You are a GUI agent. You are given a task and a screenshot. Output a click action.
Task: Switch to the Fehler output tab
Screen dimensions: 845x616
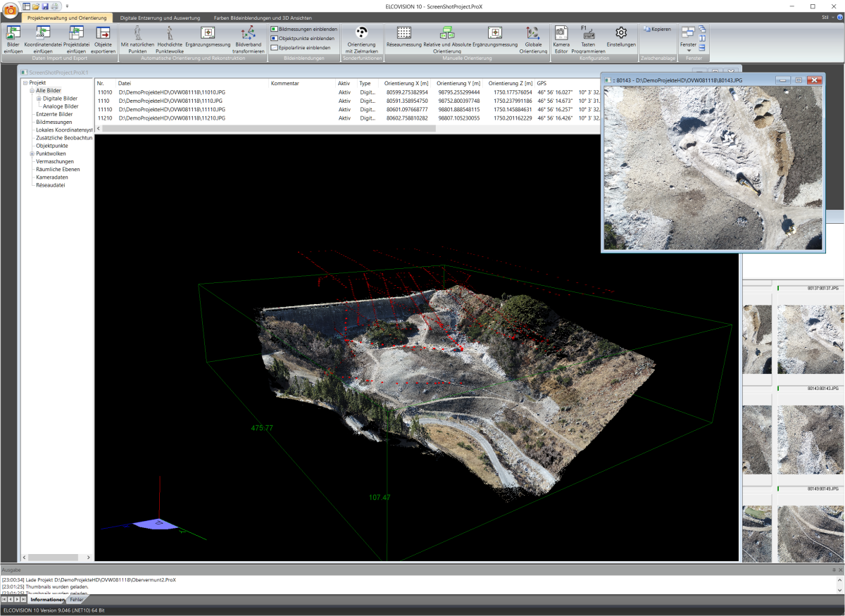(77, 599)
